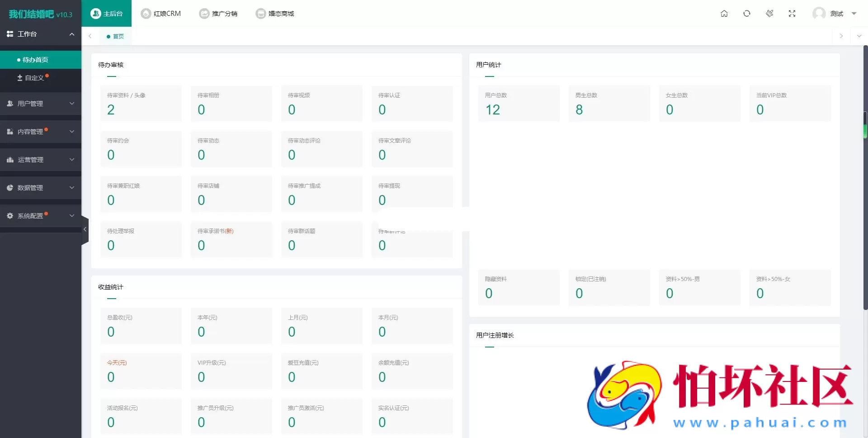Image resolution: width=868 pixels, height=438 pixels.
Task: Click the 婚恋商城 module icon
Action: pyautogui.click(x=260, y=14)
